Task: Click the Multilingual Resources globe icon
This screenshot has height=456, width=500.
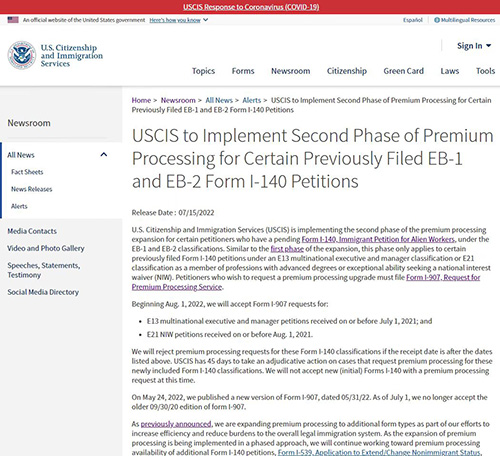Action: [437, 20]
